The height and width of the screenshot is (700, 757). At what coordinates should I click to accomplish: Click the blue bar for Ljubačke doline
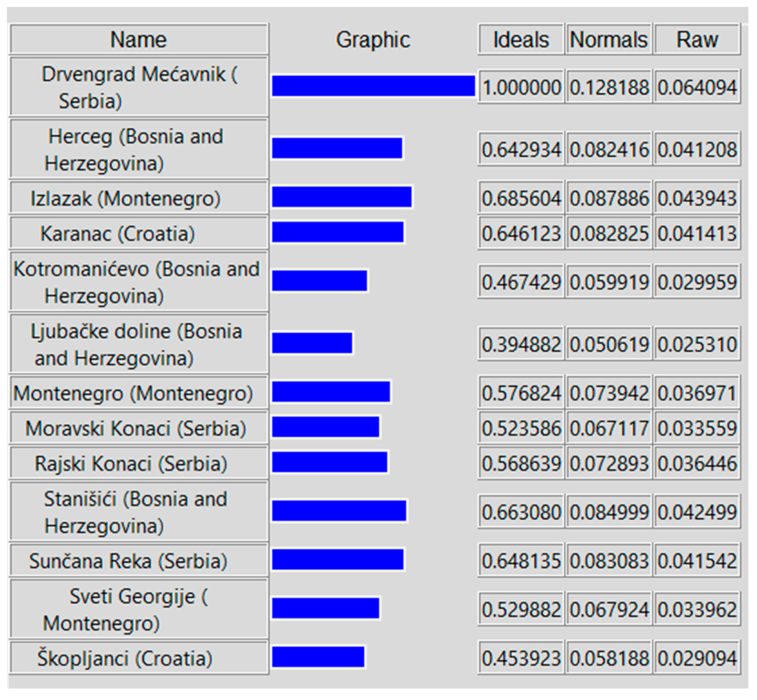312,343
